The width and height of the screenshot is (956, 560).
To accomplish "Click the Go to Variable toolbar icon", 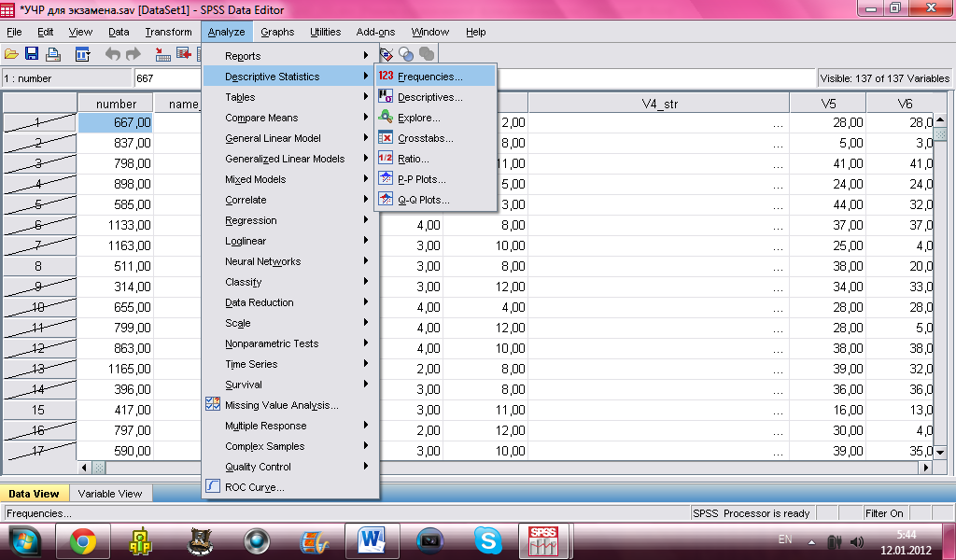I will (x=184, y=54).
